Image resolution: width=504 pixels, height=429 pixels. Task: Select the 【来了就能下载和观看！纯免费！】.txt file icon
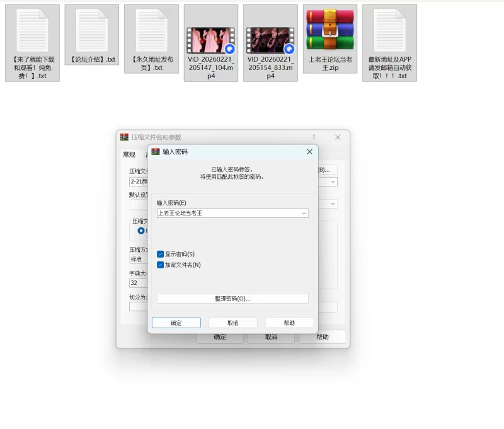[33, 31]
